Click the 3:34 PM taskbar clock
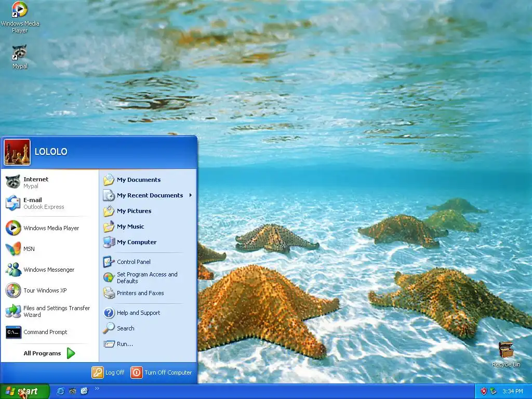532x399 pixels. pos(513,391)
